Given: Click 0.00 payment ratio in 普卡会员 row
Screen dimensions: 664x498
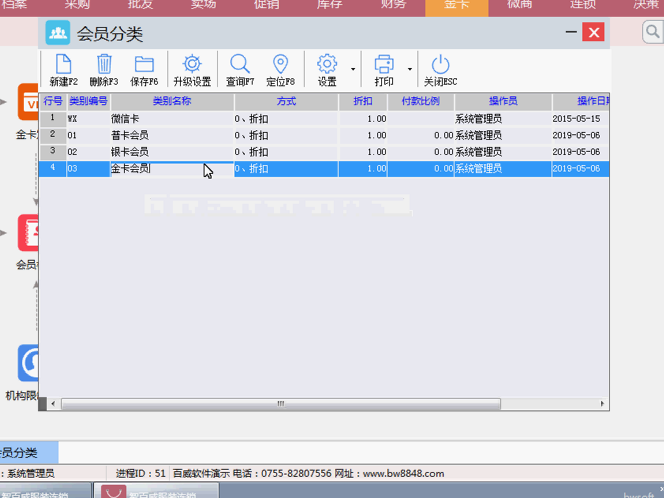Looking at the screenshot, I should tap(421, 136).
